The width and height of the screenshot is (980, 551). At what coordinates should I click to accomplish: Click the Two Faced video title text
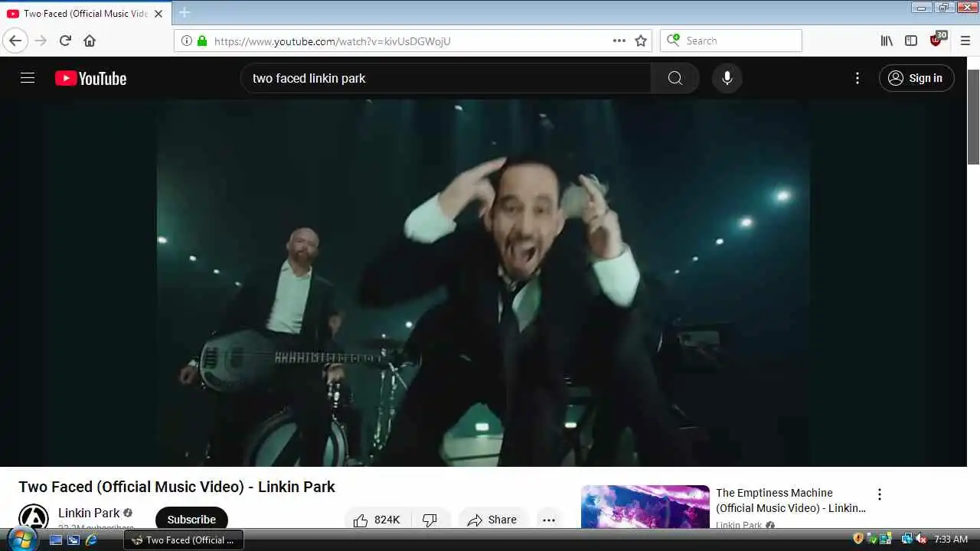[x=177, y=487]
